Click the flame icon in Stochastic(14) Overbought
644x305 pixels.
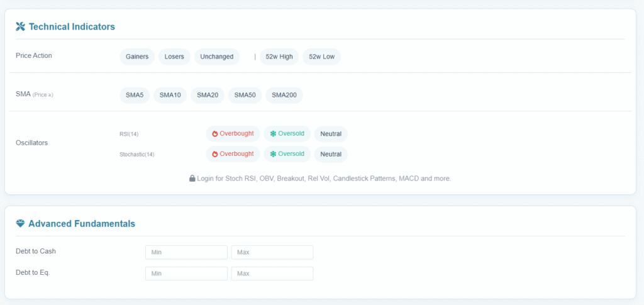point(215,154)
